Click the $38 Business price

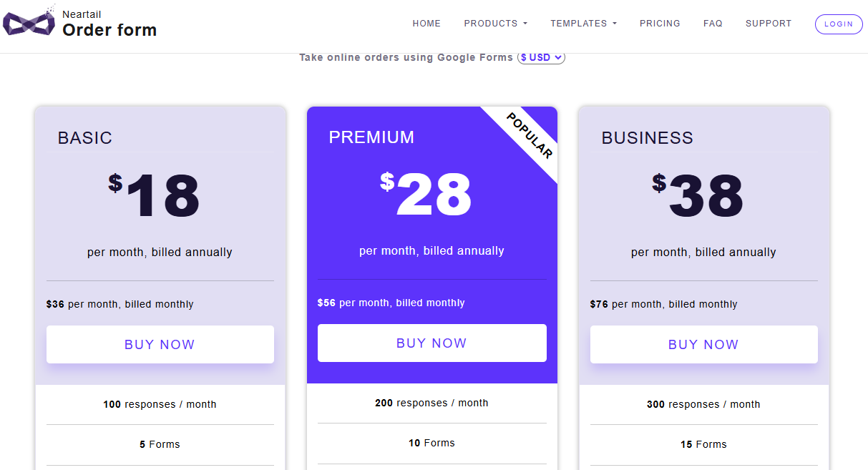[x=698, y=195]
